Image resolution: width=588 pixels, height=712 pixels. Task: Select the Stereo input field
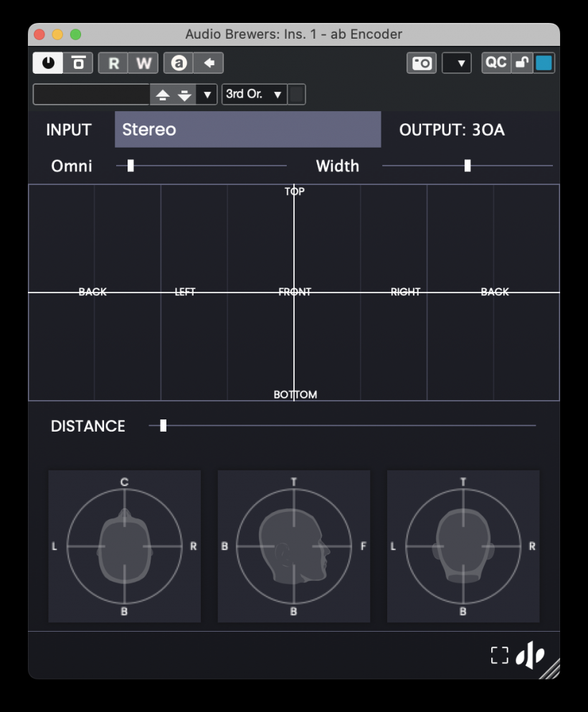(247, 130)
